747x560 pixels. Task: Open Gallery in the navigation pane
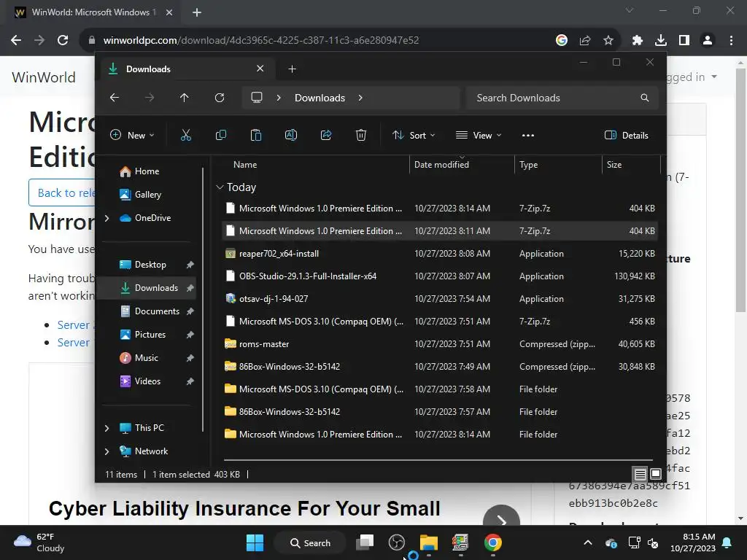pos(147,194)
